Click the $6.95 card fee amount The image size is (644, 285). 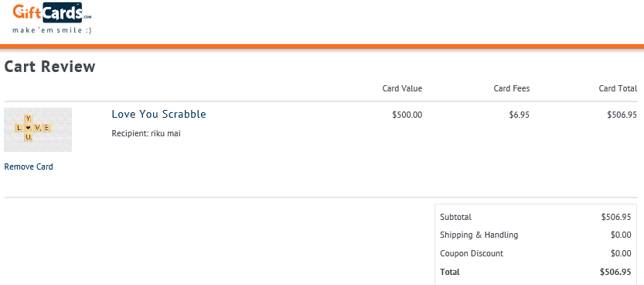click(x=520, y=115)
